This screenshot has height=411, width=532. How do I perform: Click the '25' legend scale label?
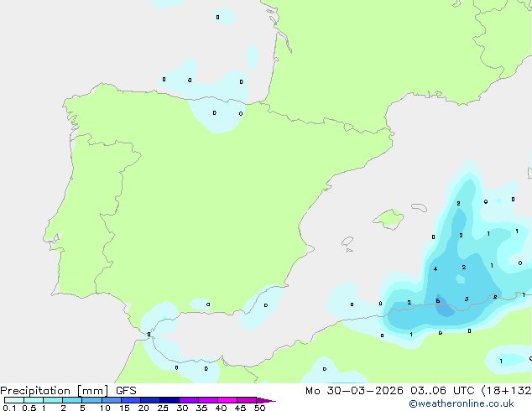tap(163, 408)
